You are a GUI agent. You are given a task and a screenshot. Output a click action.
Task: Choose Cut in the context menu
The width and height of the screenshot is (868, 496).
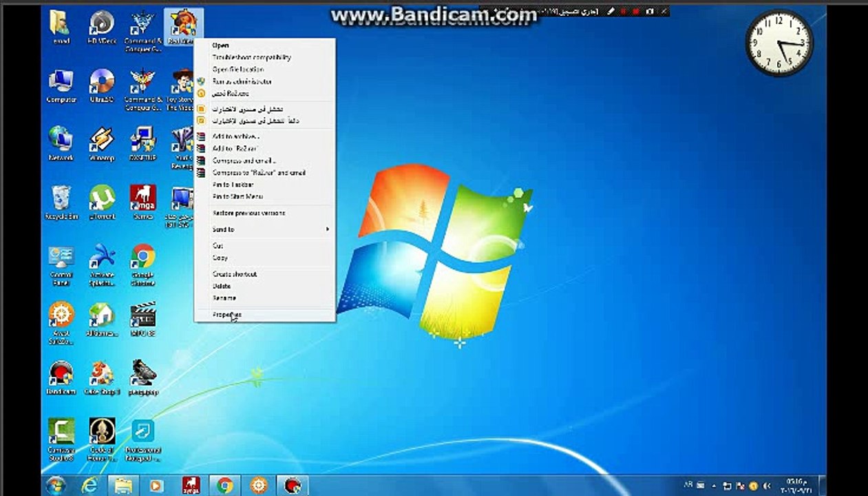[x=265, y=245]
